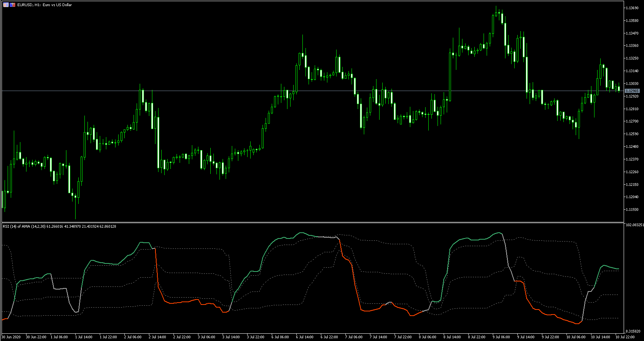
Task: Click the 1.13690 level on price scale
Action: coord(632,8)
